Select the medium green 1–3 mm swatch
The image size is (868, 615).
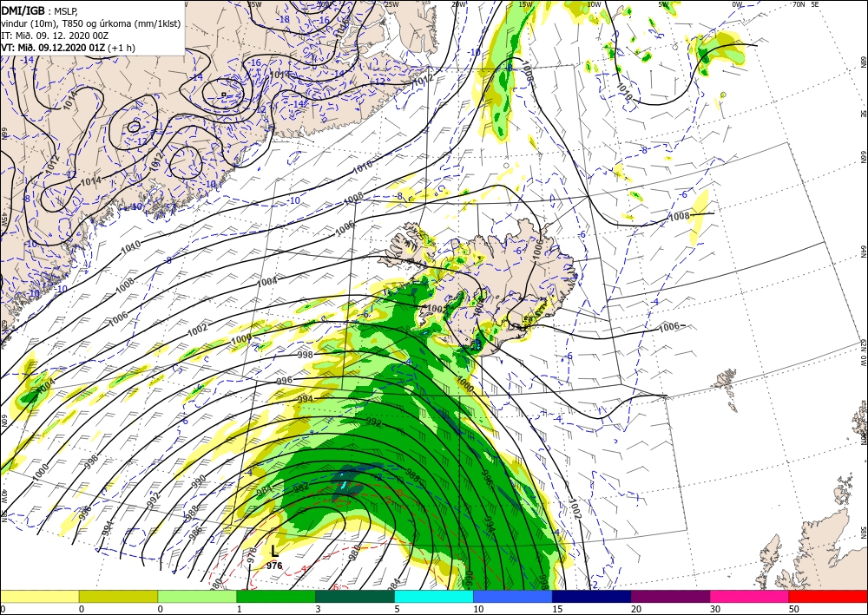(x=276, y=596)
